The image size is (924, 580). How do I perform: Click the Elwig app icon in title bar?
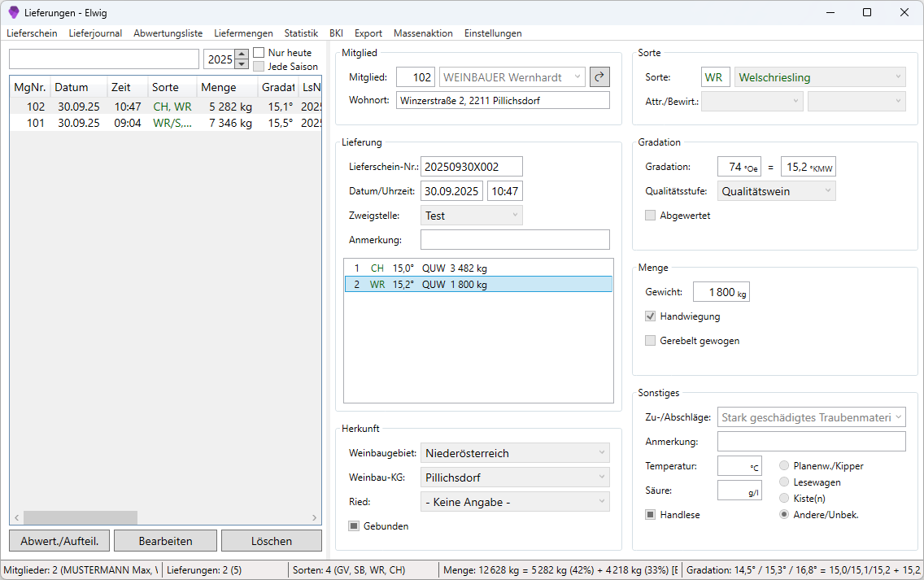click(14, 12)
